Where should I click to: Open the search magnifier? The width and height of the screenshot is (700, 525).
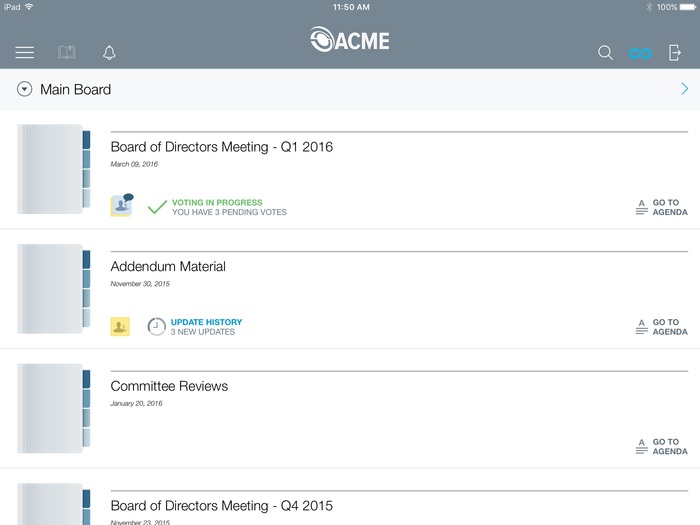[605, 53]
